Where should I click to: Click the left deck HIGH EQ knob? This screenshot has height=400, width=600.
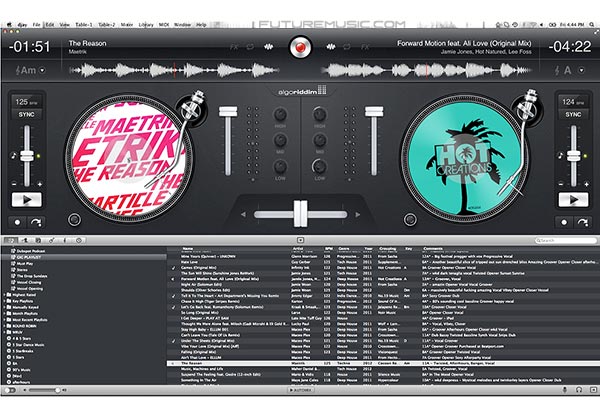click(280, 114)
